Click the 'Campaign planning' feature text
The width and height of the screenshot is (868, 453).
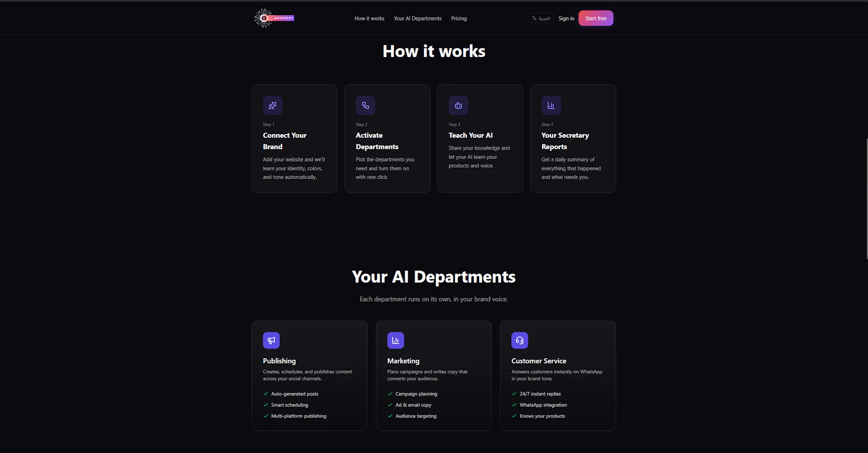[x=416, y=394]
